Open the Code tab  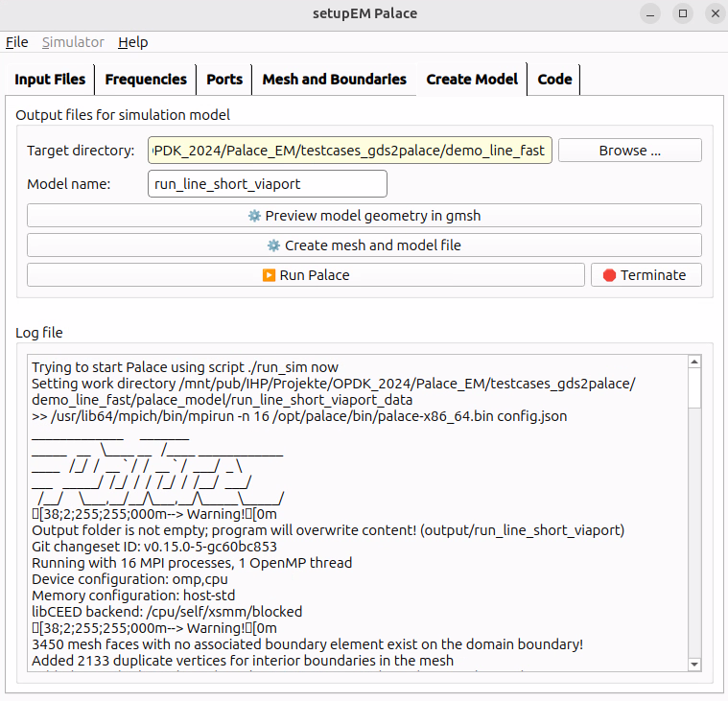(554, 80)
